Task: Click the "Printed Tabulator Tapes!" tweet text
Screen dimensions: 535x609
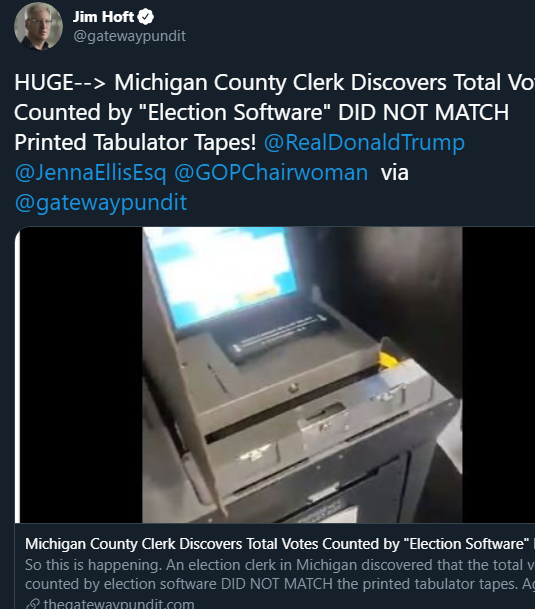Action: [135, 142]
